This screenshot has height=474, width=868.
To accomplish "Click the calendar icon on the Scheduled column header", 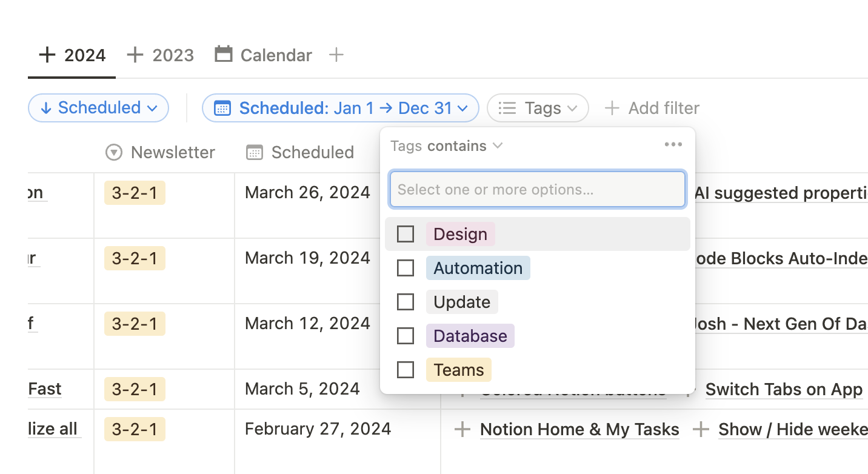I will pyautogui.click(x=254, y=152).
